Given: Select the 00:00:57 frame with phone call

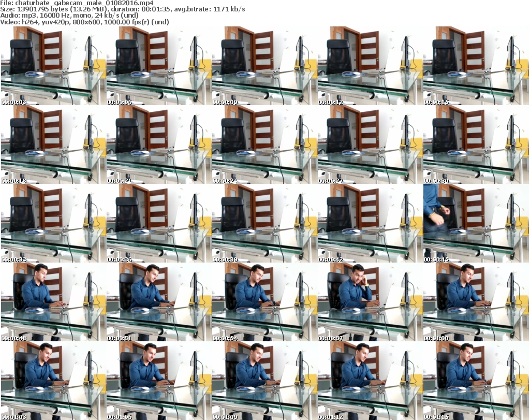Looking at the screenshot, I should tap(370, 303).
